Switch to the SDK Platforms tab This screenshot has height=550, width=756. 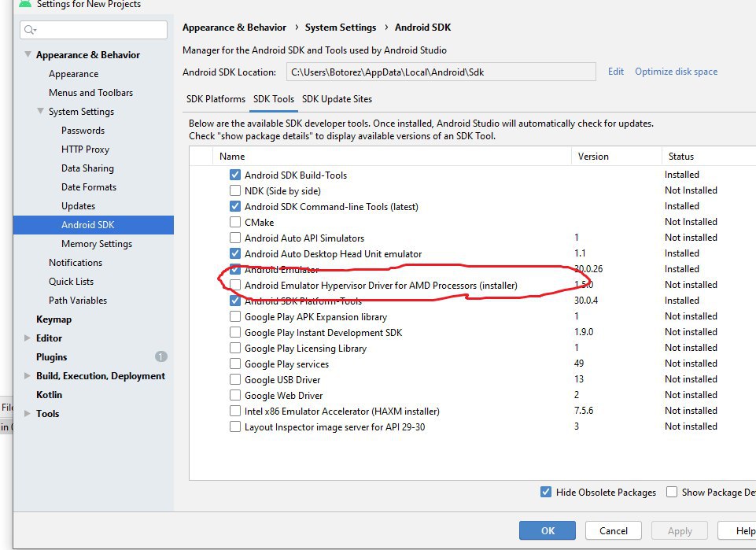(216, 99)
